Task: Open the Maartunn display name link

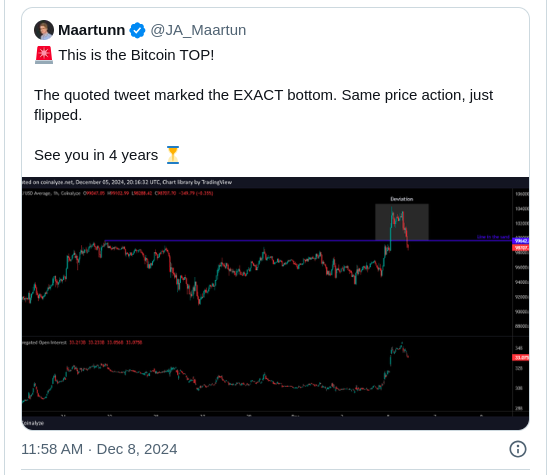Action: tap(91, 30)
